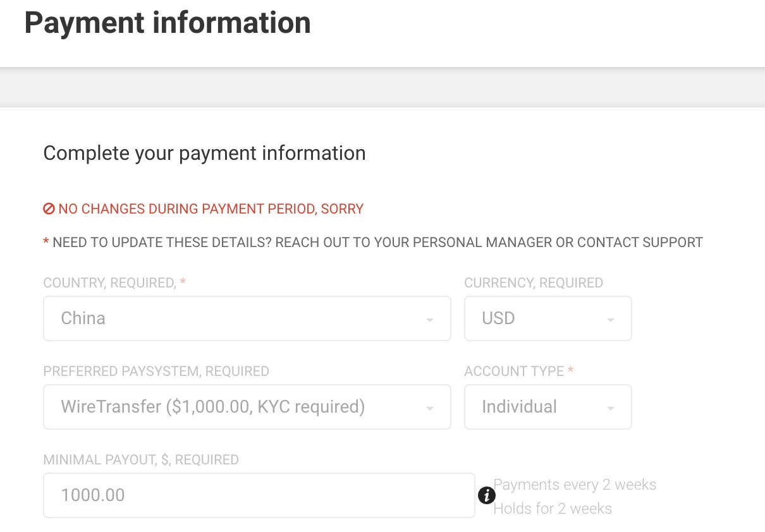
Task: Click the "Minimal payout, $, required" label
Action: pyautogui.click(x=141, y=460)
